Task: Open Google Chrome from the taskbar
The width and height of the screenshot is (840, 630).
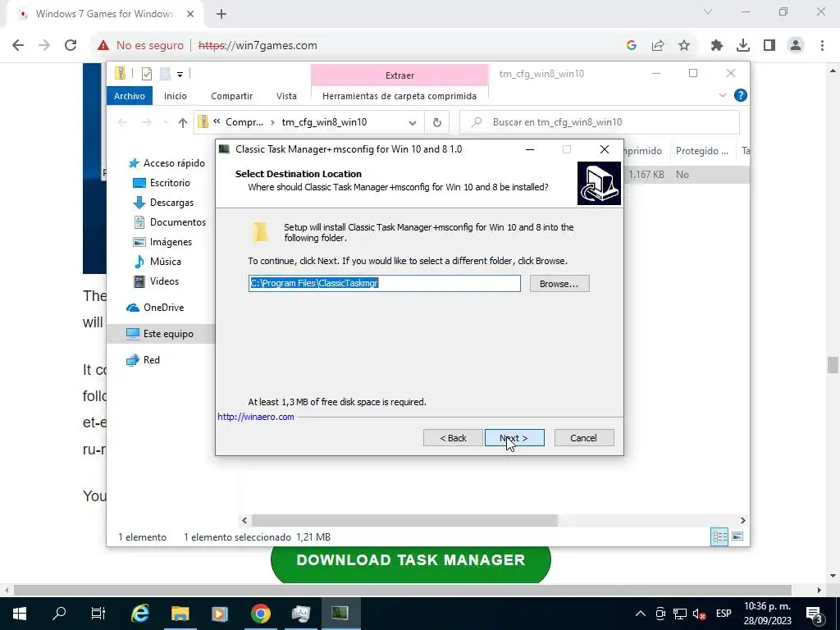Action: click(x=260, y=614)
